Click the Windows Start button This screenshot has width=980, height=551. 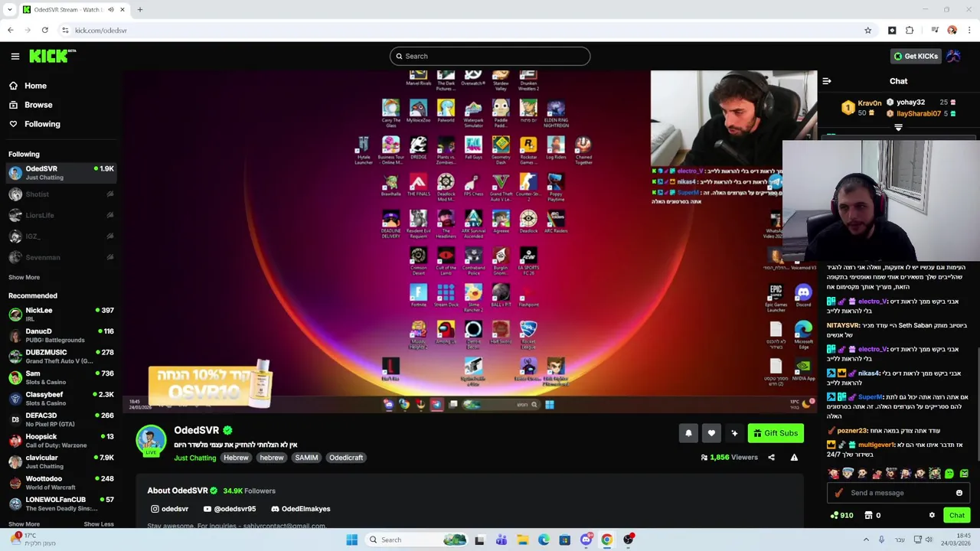tap(351, 540)
